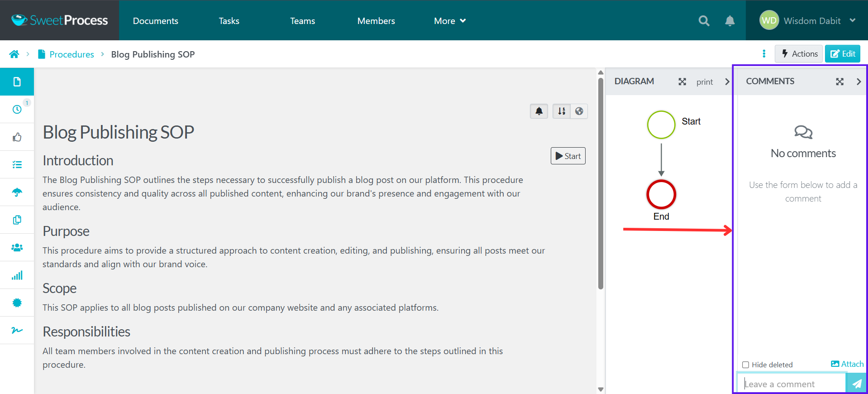868x394 pixels.
Task: Expand the Diagram panel to fullscreen
Action: (x=682, y=82)
